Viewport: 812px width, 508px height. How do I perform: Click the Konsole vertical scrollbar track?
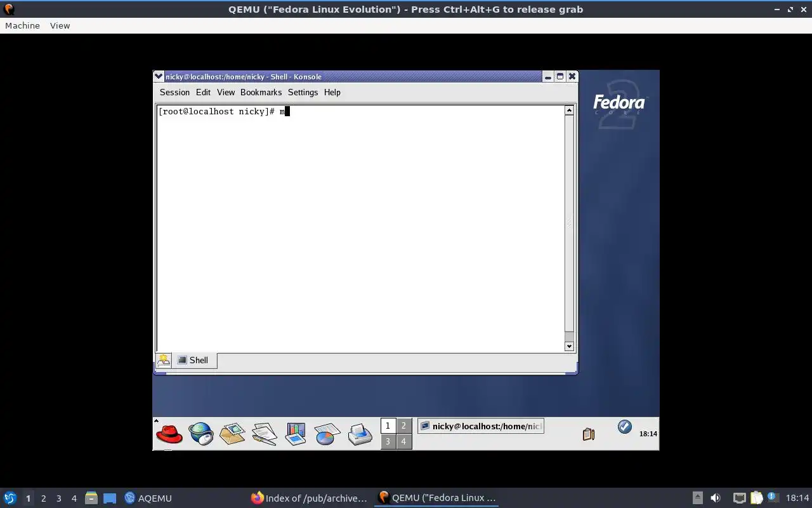569,224
